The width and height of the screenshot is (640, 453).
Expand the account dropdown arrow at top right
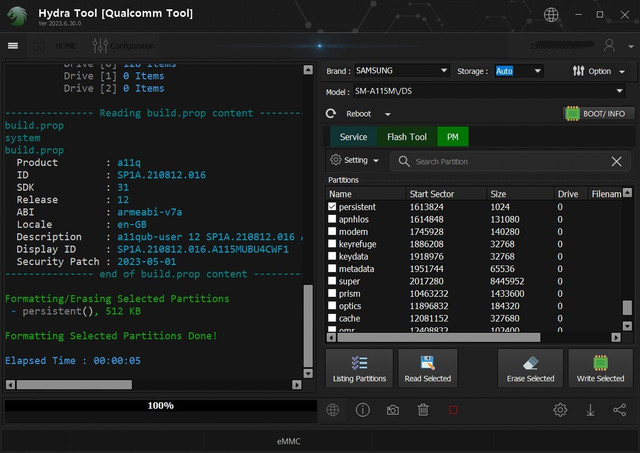click(x=631, y=47)
